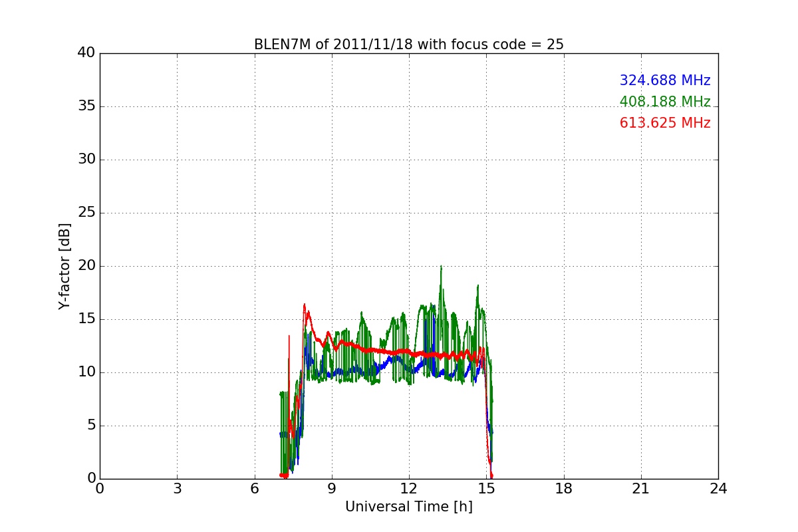798x532 pixels.
Task: Click x-axis tick label 18
Action: point(564,489)
